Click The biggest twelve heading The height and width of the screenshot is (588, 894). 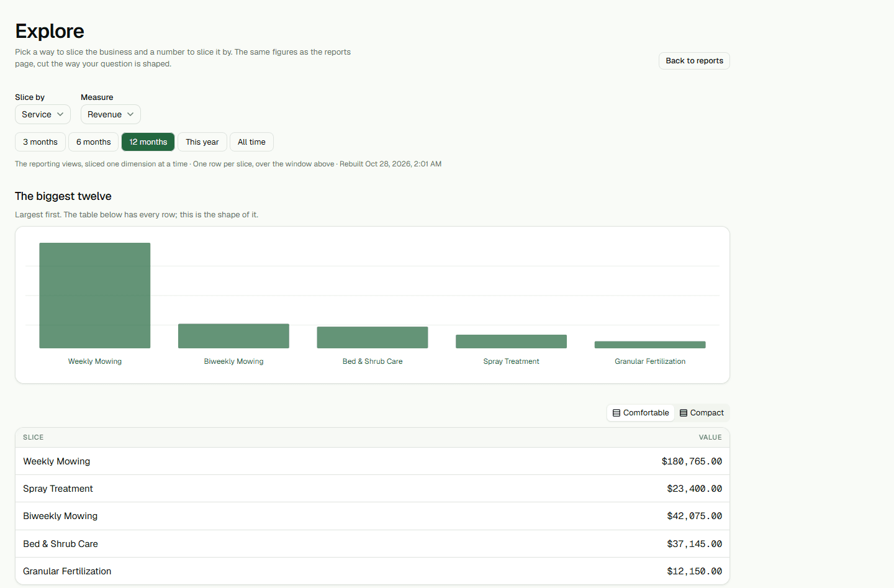pos(63,196)
